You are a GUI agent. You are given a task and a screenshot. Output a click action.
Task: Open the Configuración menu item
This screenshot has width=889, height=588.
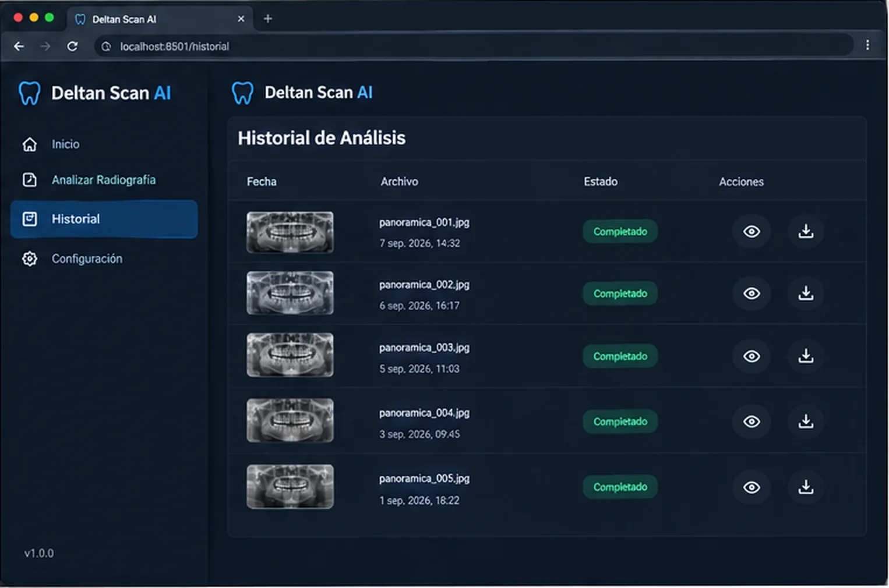104,259
